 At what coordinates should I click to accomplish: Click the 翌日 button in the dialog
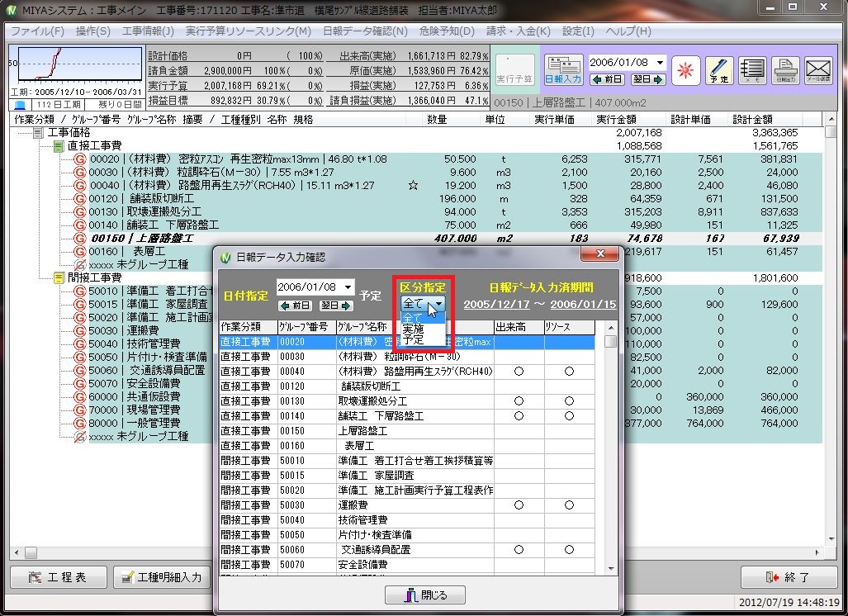335,306
